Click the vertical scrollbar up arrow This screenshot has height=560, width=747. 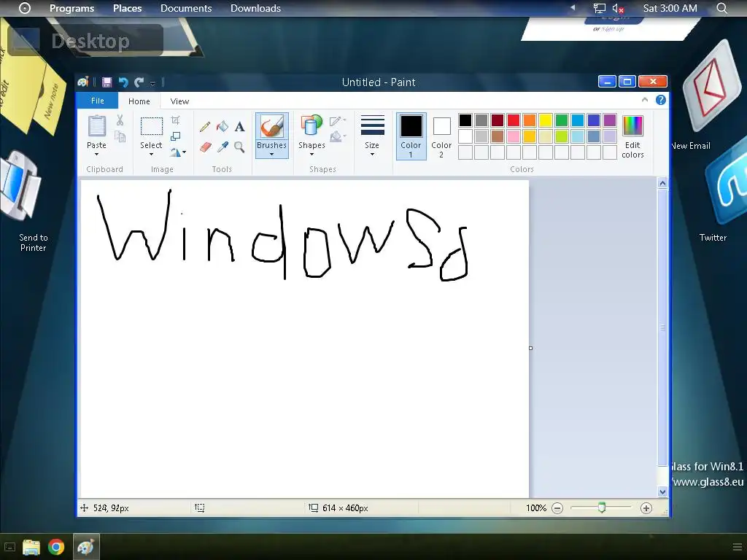[x=662, y=183]
